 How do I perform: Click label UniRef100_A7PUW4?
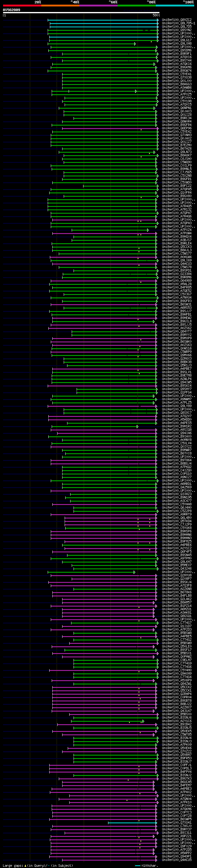click(177, 233)
